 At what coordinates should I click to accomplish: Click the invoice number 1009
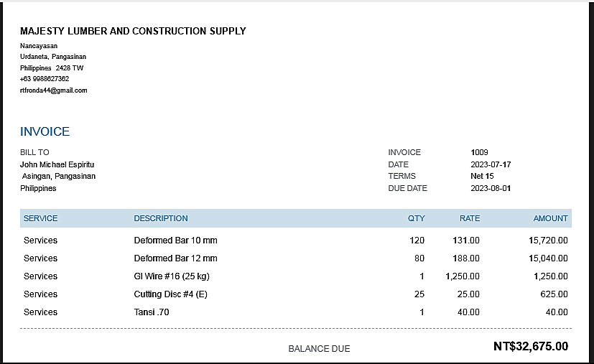coord(479,152)
